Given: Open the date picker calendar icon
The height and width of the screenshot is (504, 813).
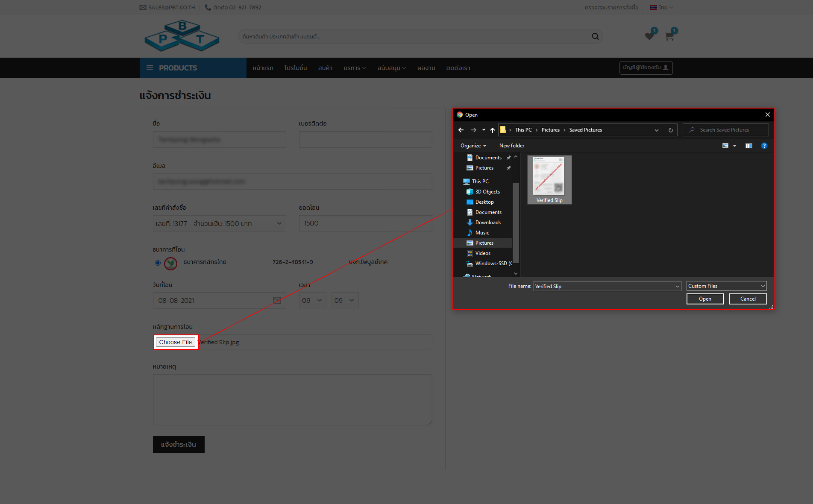Looking at the screenshot, I should (x=277, y=301).
